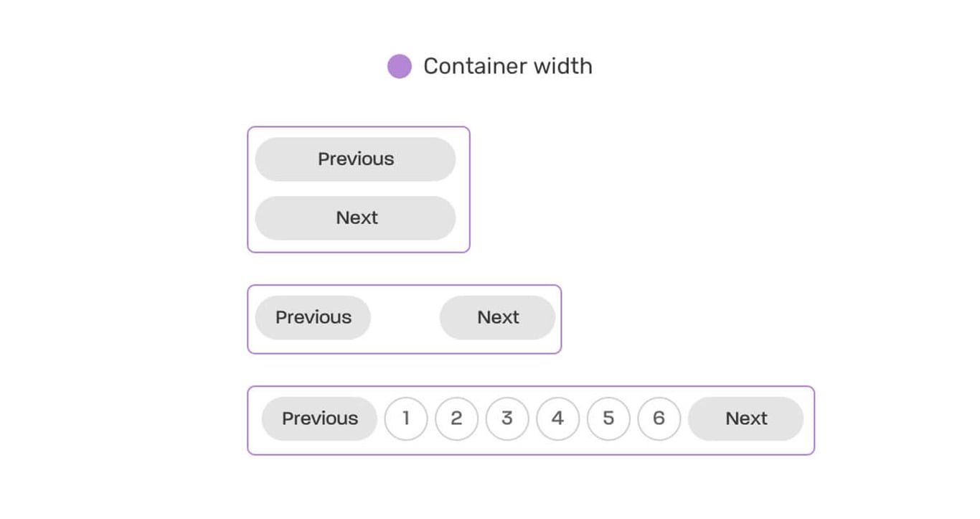Viewport: 980px width, 519px height.
Task: Choose page number 4
Action: [557, 419]
